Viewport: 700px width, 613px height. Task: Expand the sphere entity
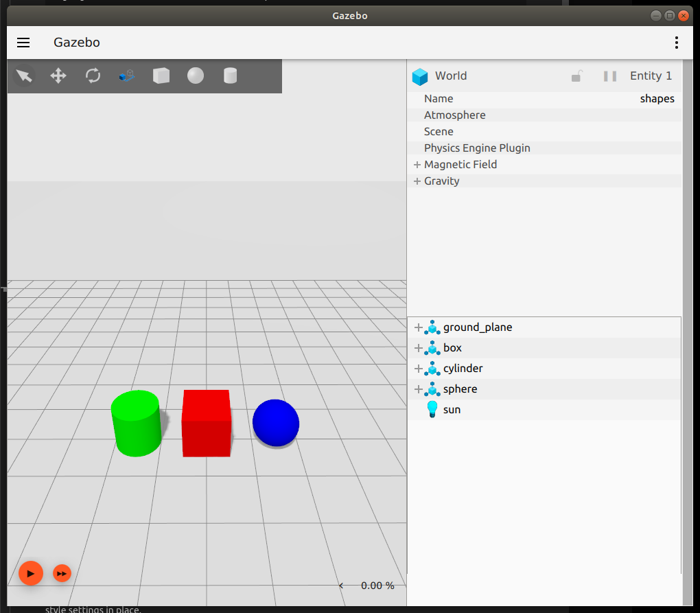coord(419,389)
